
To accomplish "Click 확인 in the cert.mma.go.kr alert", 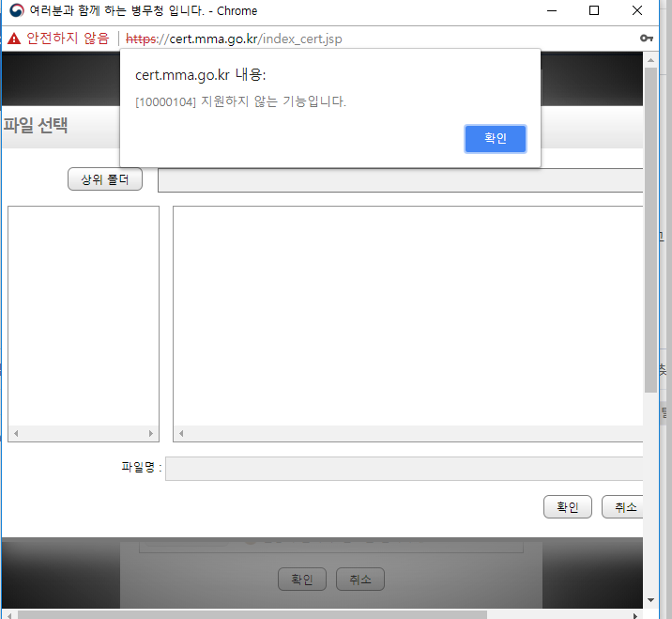I will 495,139.
